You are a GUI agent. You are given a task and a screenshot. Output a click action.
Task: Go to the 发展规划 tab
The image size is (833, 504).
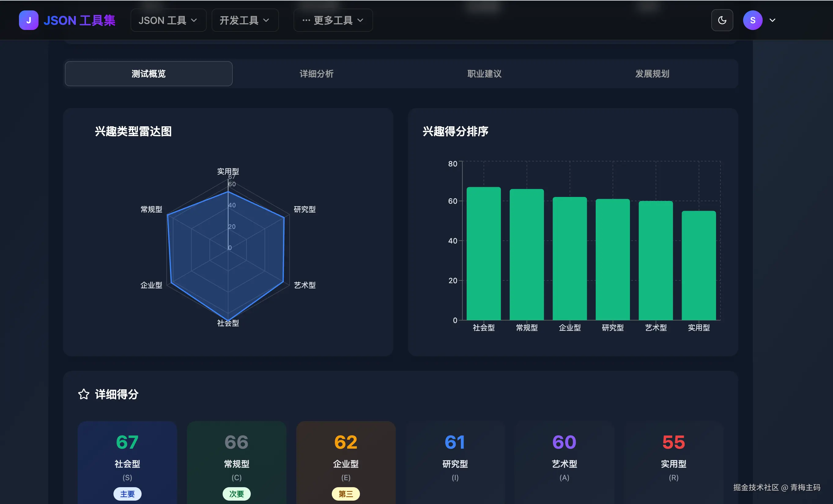point(652,74)
